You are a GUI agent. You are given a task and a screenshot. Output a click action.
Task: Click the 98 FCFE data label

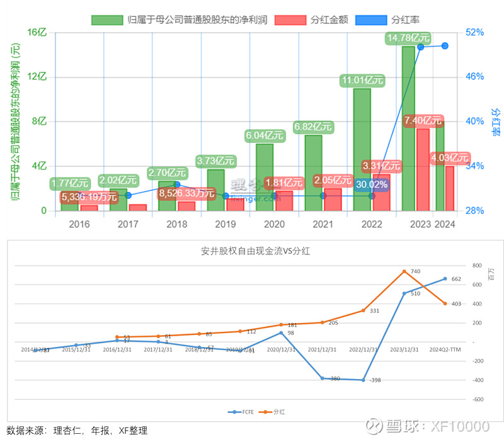(290, 333)
